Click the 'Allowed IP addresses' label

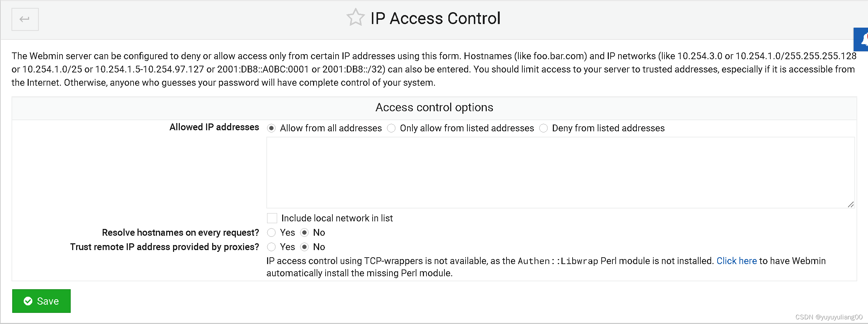(x=214, y=127)
